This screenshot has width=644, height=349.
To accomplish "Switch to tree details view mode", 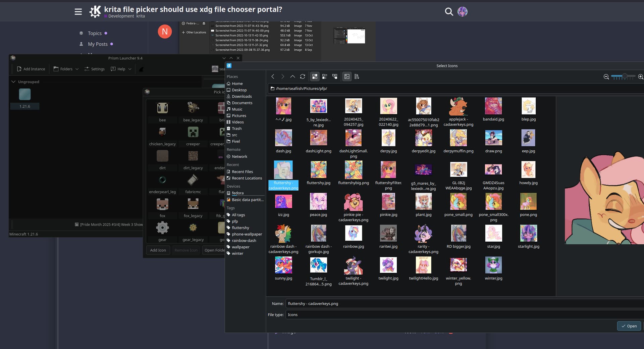I will click(x=334, y=77).
